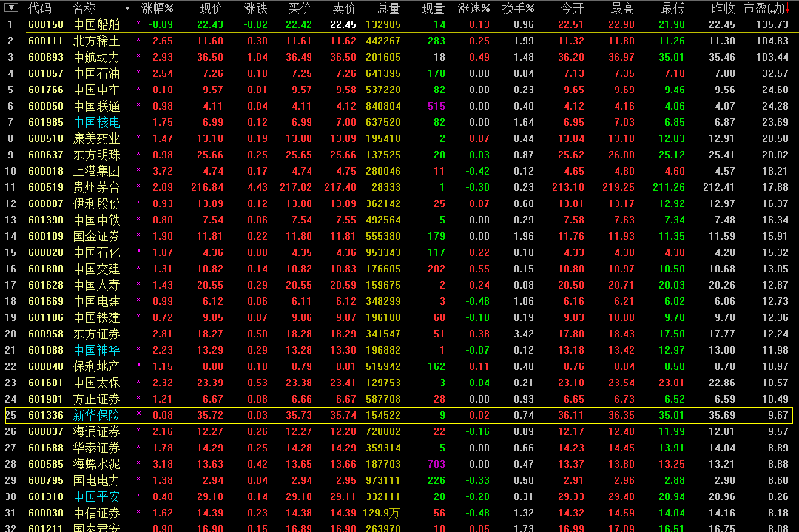The height and width of the screenshot is (532, 799).
Task: Open 中国中车 stock name
Action: [97, 90]
